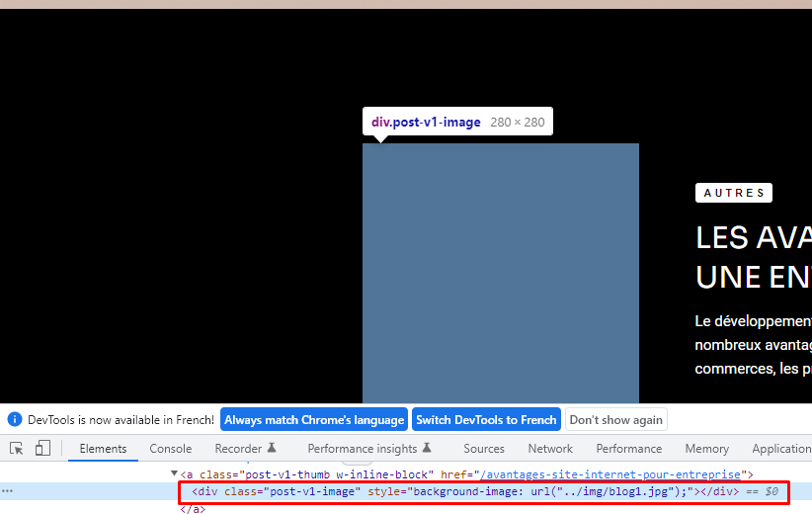Image resolution: width=812 pixels, height=514 pixels.
Task: Click Always match Chrome's language button
Action: point(314,420)
